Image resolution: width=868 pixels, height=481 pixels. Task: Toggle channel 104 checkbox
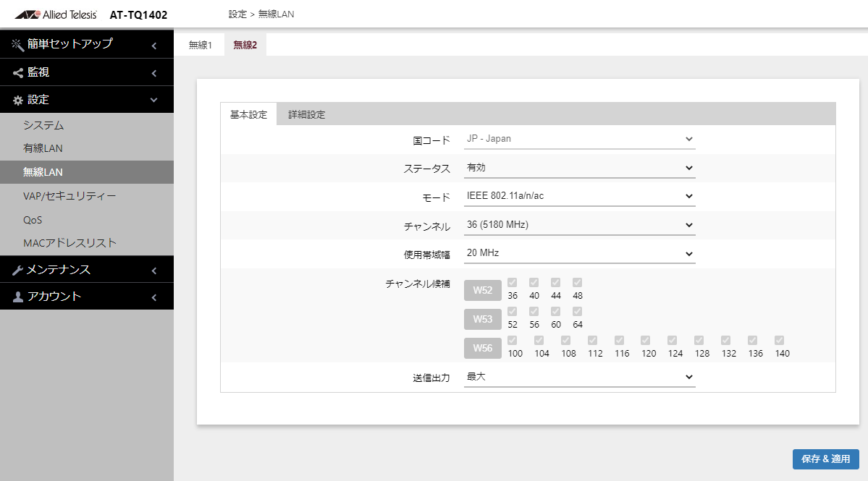(539, 340)
